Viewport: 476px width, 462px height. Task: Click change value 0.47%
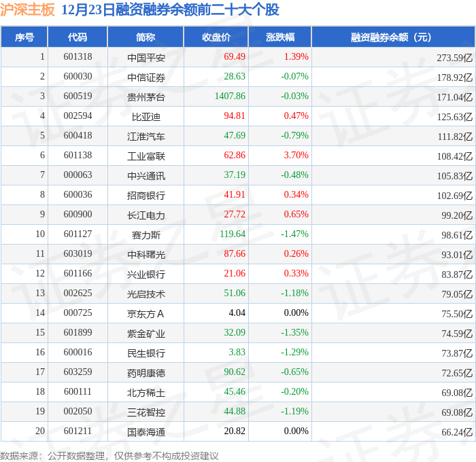[296, 116]
